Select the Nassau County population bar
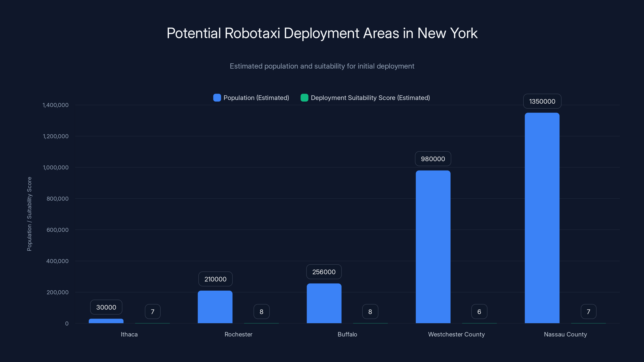This screenshot has width=644, height=362. point(542,220)
